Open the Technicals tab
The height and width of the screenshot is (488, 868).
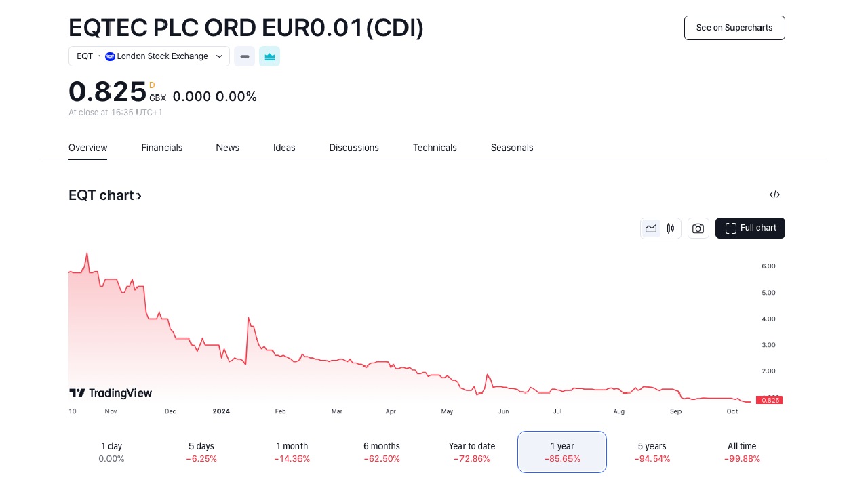tap(435, 148)
